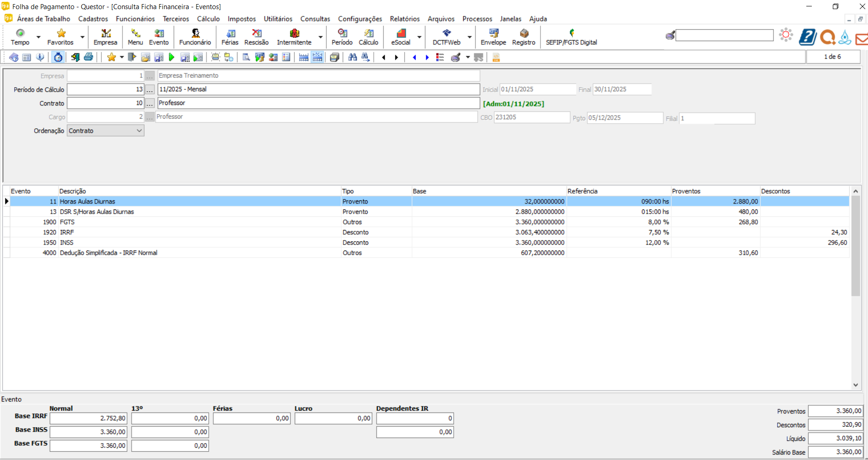Open the Intermitente dropdown arrow
The height and width of the screenshot is (460, 868).
320,37
